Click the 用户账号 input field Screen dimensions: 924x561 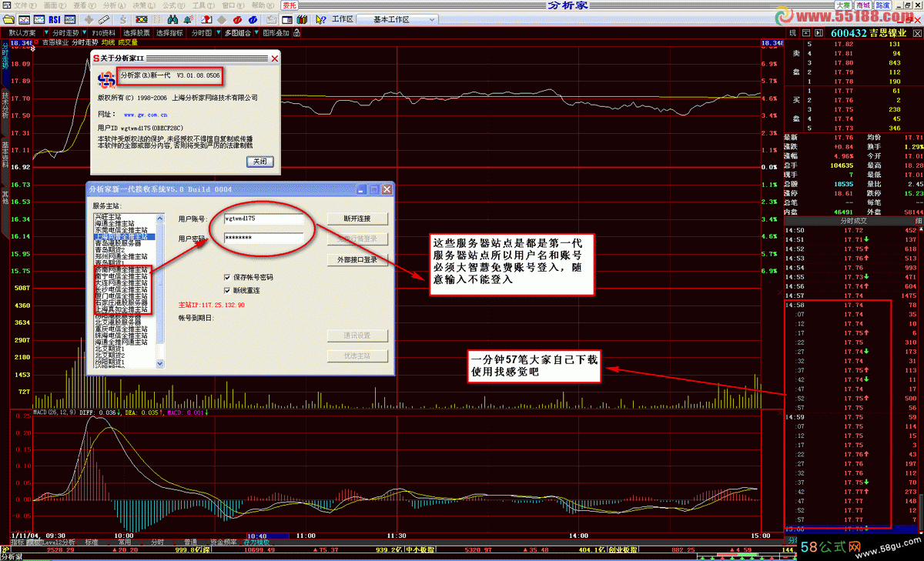click(263, 219)
